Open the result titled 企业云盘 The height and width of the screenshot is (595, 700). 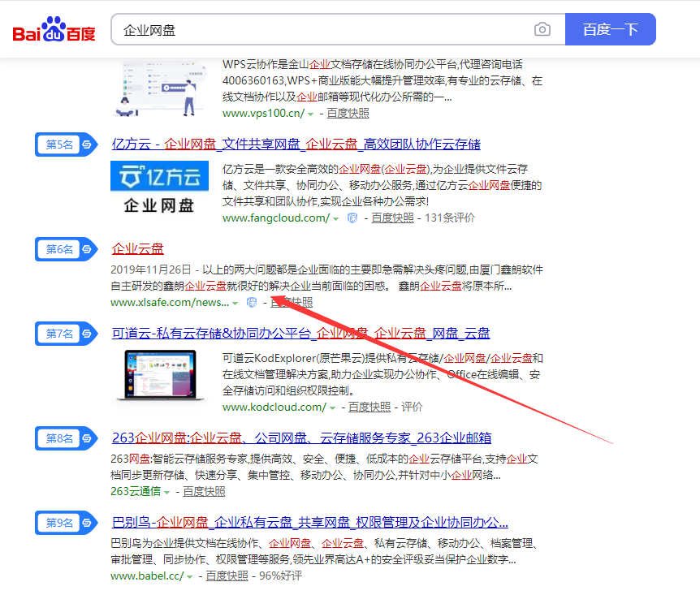[137, 248]
